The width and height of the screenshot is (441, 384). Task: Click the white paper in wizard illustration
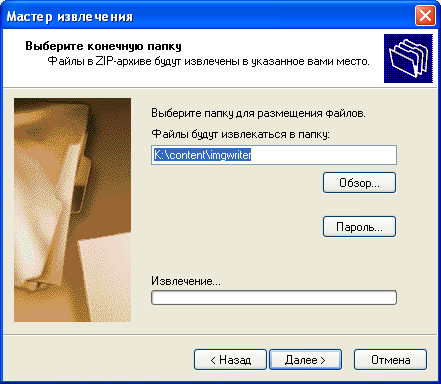(105, 277)
